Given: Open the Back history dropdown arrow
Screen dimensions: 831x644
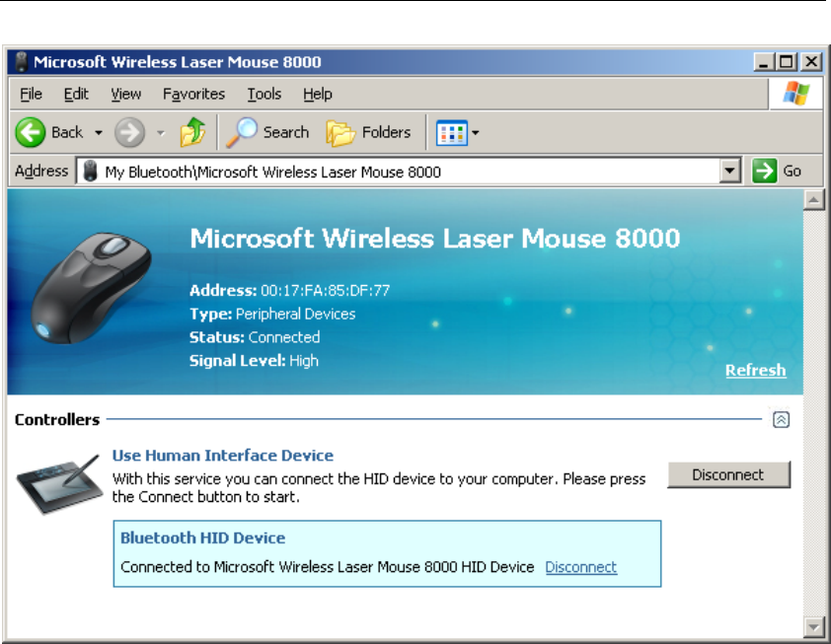Looking at the screenshot, I should click(x=99, y=133).
